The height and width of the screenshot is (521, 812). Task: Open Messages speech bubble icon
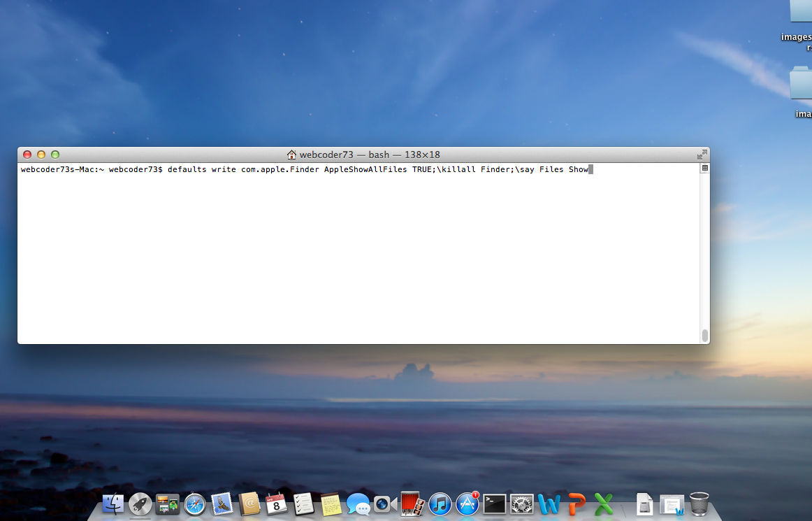[x=358, y=504]
